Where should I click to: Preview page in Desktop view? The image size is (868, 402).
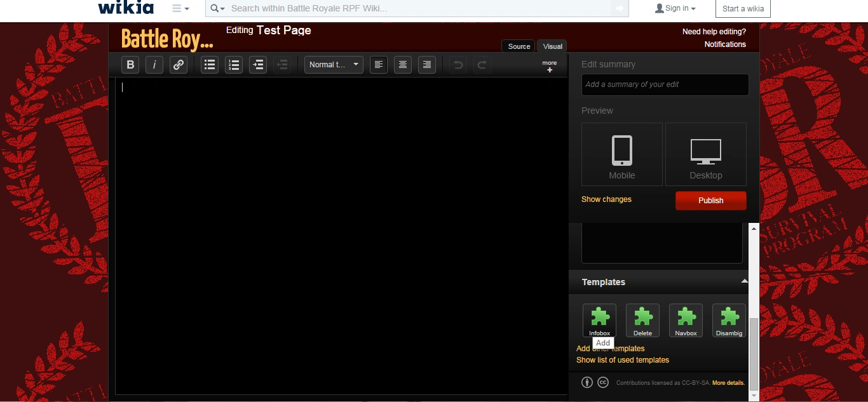706,154
